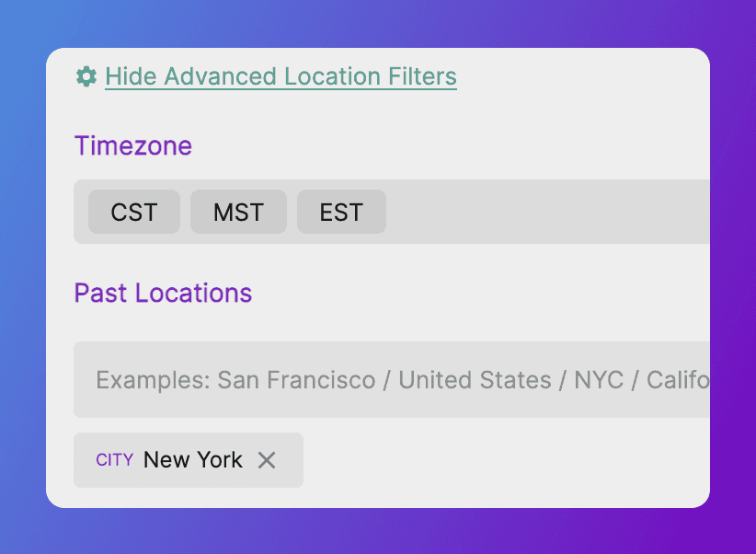The height and width of the screenshot is (554, 756).
Task: Click the CITY label on the chip
Action: pyautogui.click(x=115, y=460)
